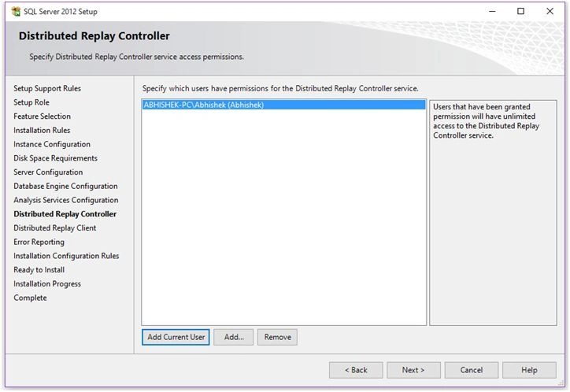Proceed with the Next > button

pyautogui.click(x=413, y=370)
